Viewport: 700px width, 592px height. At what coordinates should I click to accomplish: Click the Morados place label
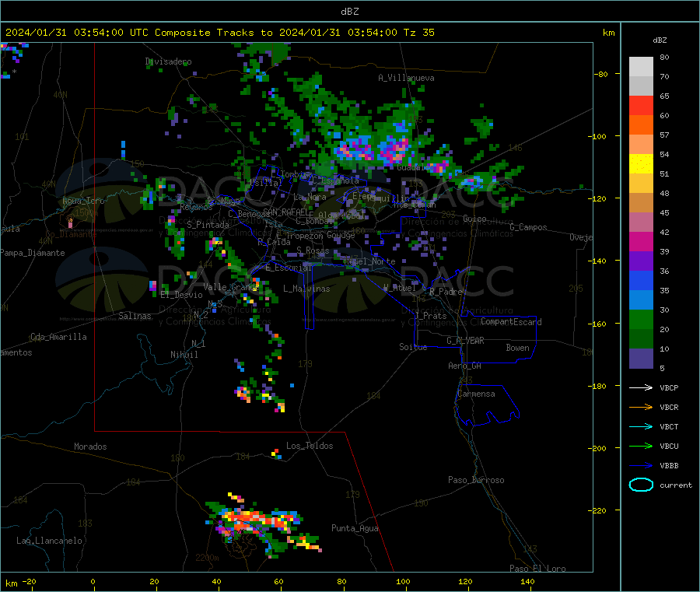(90, 447)
